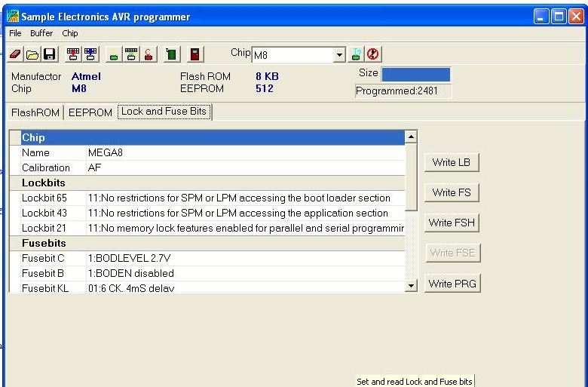Click the chip icon with question mark
The width and height of the screenshot is (588, 387).
tap(357, 54)
